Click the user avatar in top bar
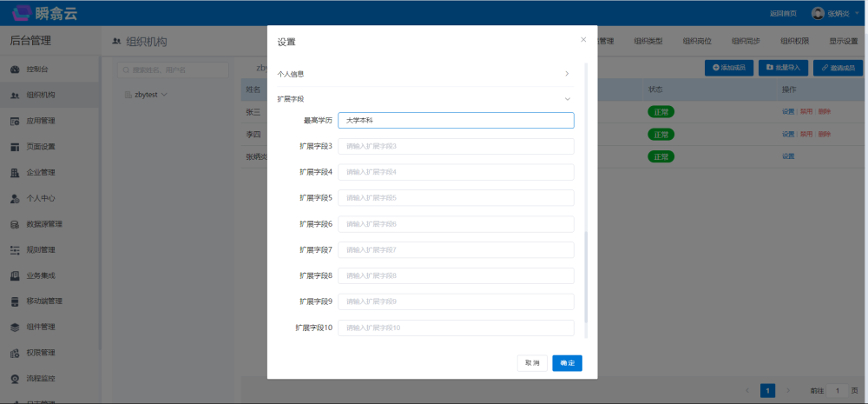Viewport: 868px width, 404px height. click(818, 13)
